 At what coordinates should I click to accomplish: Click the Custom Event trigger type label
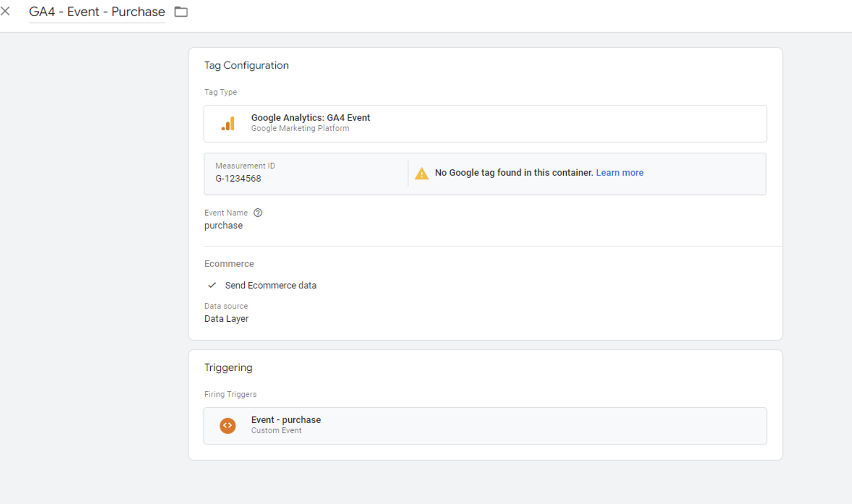tap(276, 431)
